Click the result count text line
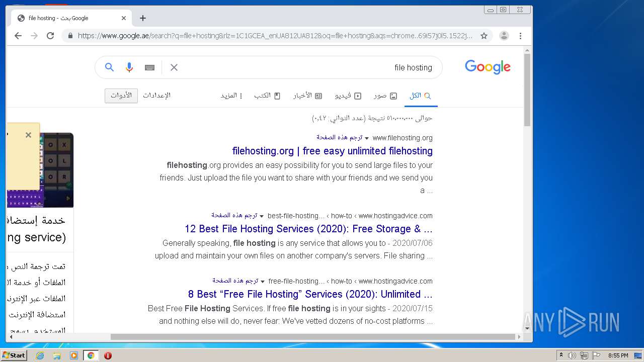 click(x=372, y=118)
